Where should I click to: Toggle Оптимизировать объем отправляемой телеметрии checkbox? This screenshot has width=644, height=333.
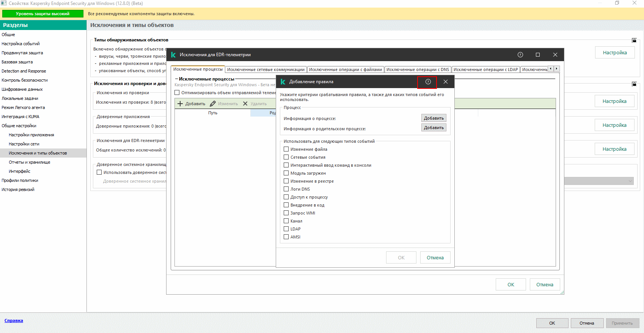coord(177,93)
